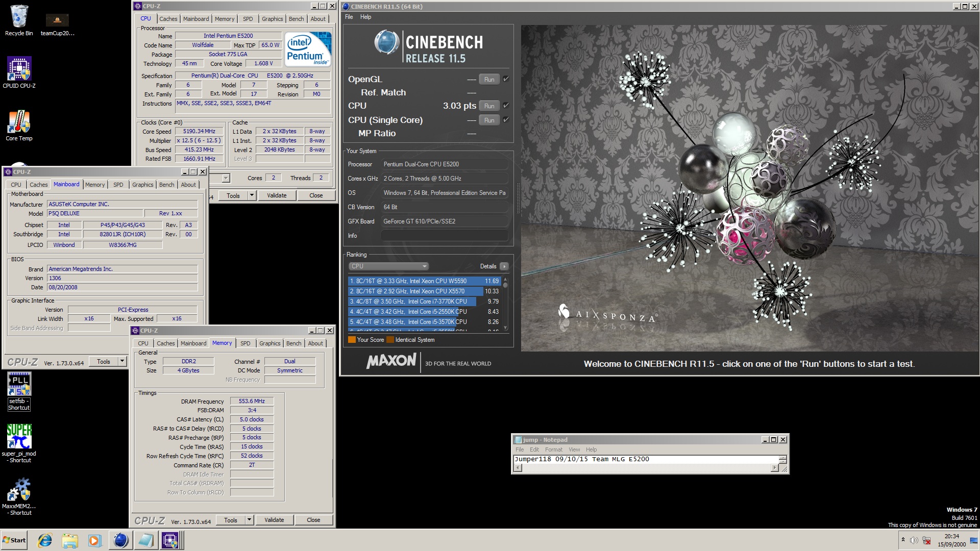Open the Cinebench File menu
Image resolution: width=980 pixels, height=551 pixels.
point(349,17)
